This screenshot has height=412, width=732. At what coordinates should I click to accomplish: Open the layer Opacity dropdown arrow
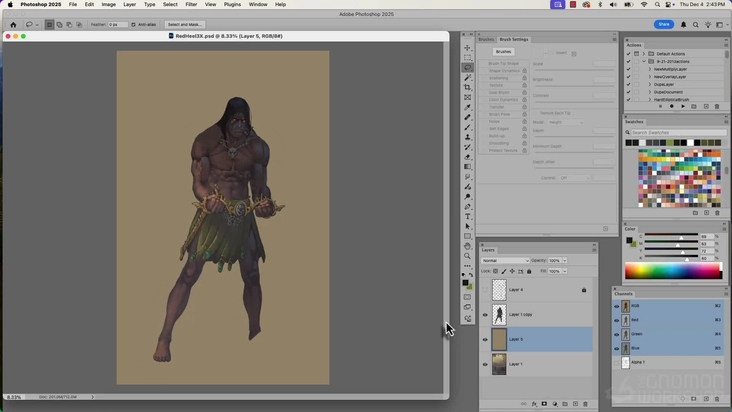[565, 260]
